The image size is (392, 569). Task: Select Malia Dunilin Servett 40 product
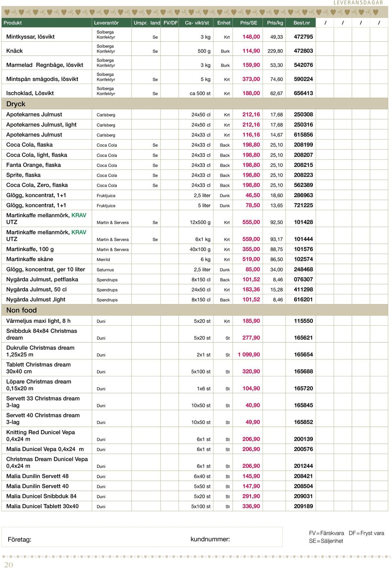click(38, 486)
